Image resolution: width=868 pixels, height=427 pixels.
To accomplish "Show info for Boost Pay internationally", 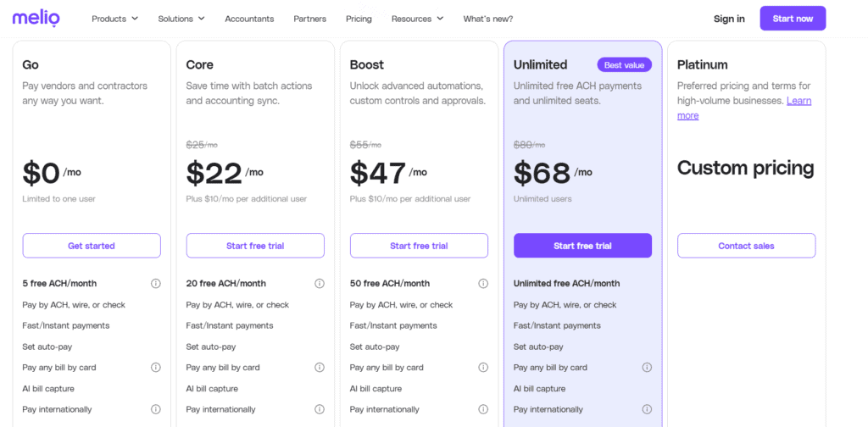I will point(483,409).
